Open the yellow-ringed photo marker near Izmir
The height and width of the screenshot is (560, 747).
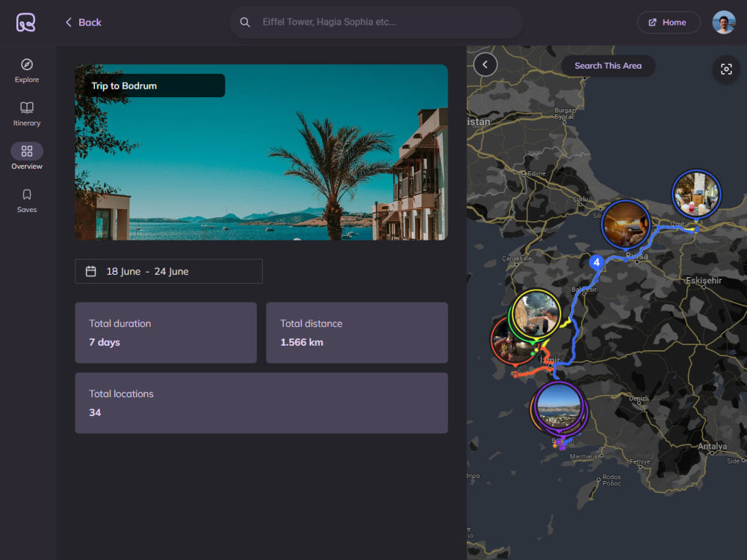536,314
